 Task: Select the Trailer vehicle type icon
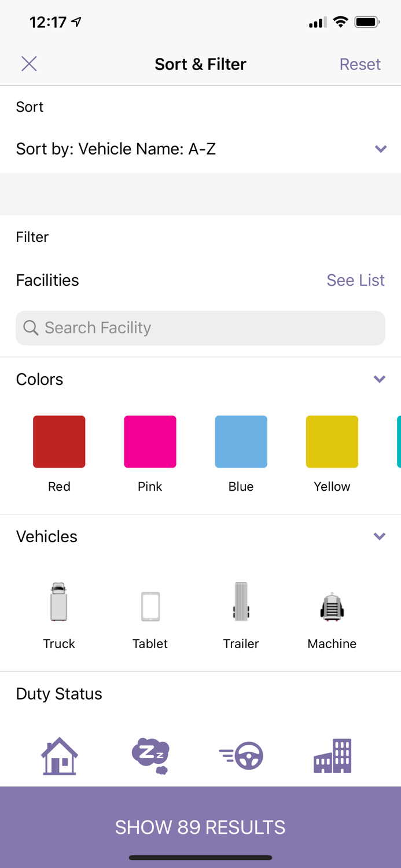(x=241, y=602)
